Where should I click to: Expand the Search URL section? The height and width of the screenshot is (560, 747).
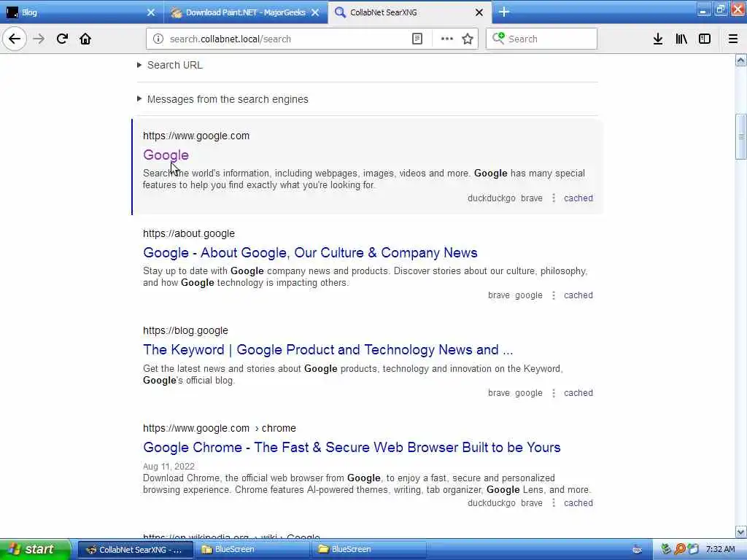pyautogui.click(x=170, y=65)
